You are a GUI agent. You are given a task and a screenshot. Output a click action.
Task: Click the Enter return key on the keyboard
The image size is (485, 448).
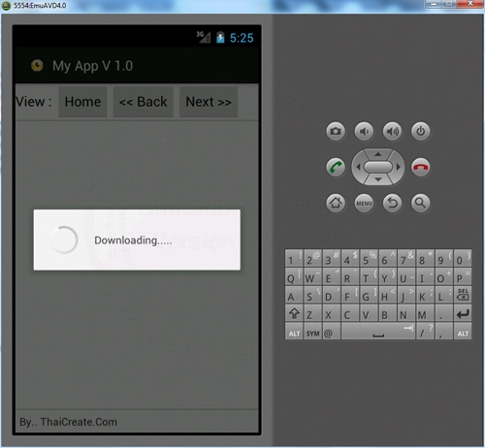click(x=463, y=313)
